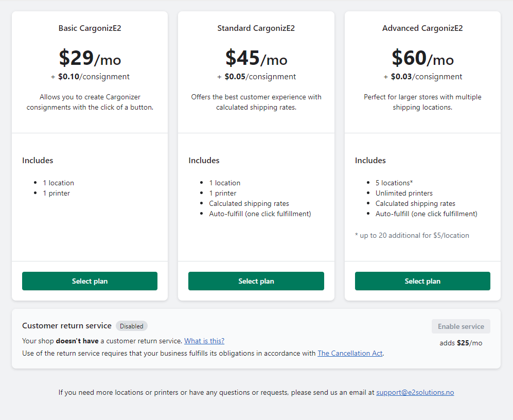Click the Disabled status badge

pos(132,326)
